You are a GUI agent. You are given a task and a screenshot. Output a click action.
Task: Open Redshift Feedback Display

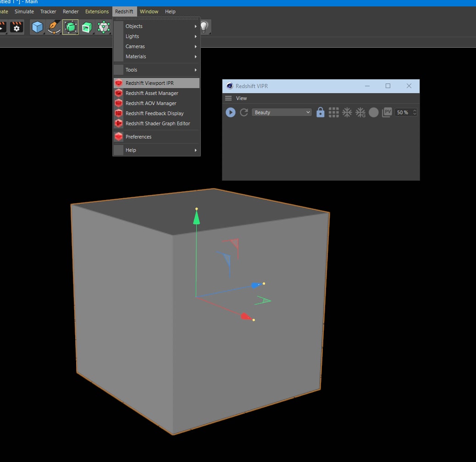[157, 113]
